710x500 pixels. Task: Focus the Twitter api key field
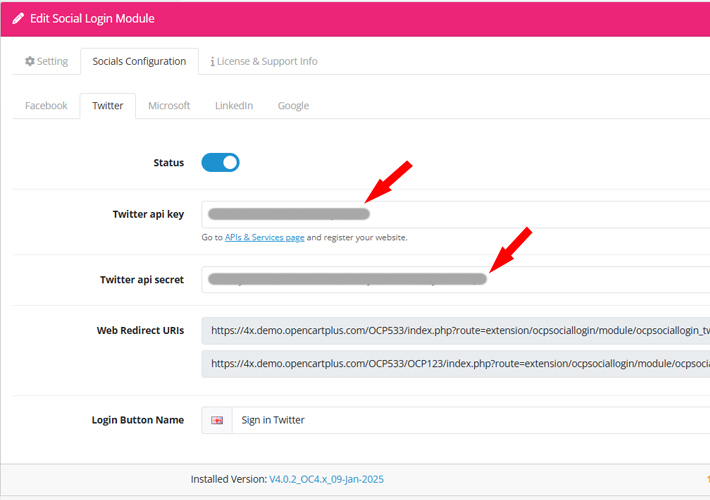pos(456,214)
